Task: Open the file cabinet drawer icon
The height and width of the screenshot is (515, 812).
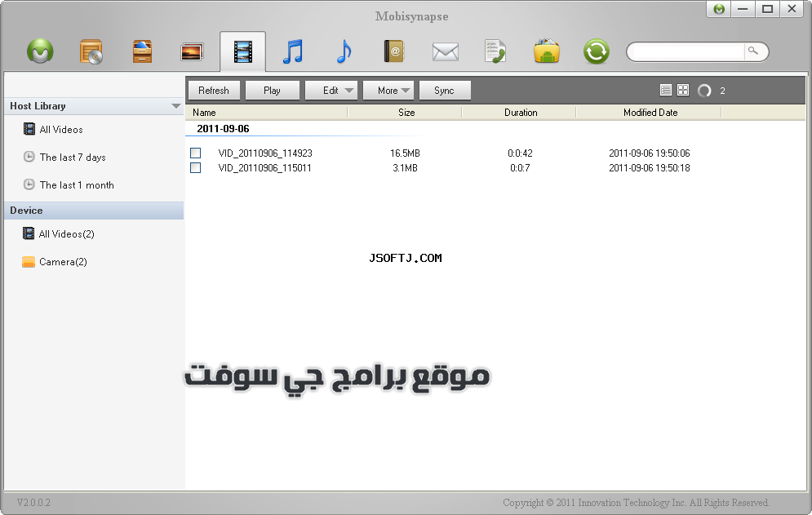Action: [x=142, y=51]
